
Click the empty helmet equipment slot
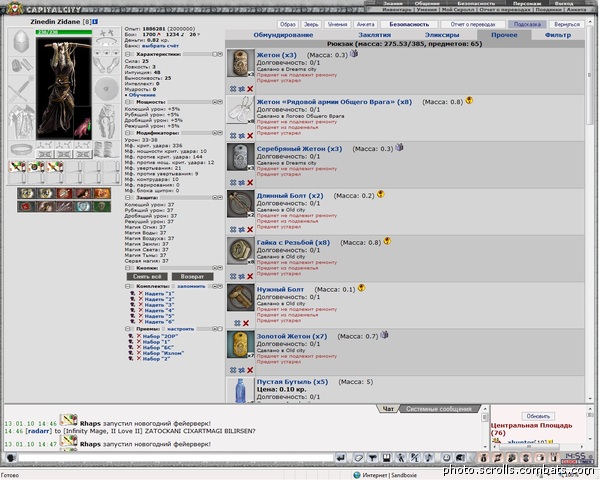pos(21,41)
